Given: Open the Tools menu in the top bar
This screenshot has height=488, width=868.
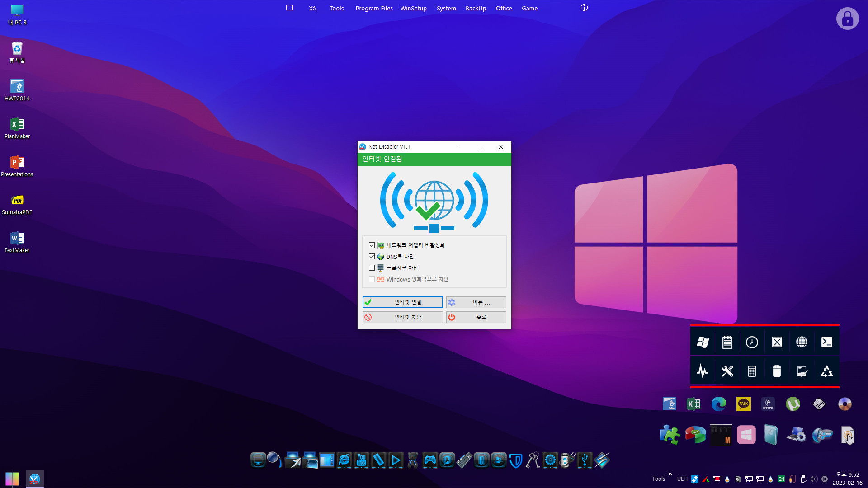Looking at the screenshot, I should click(x=336, y=8).
